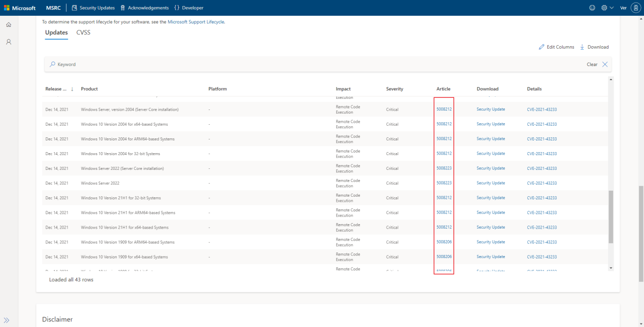Image resolution: width=644 pixels, height=327 pixels.
Task: Open article 5008212 for Windows 10 2004 32-bit
Action: pyautogui.click(x=444, y=153)
